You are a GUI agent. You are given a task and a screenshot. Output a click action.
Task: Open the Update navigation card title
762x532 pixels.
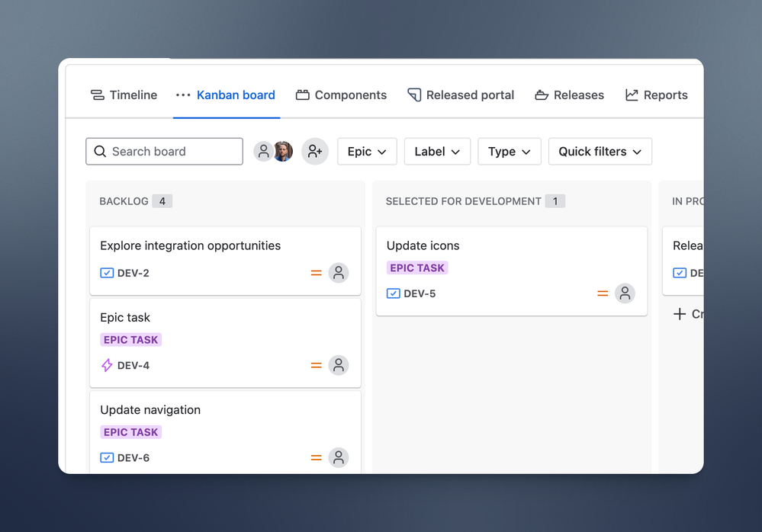click(x=150, y=410)
